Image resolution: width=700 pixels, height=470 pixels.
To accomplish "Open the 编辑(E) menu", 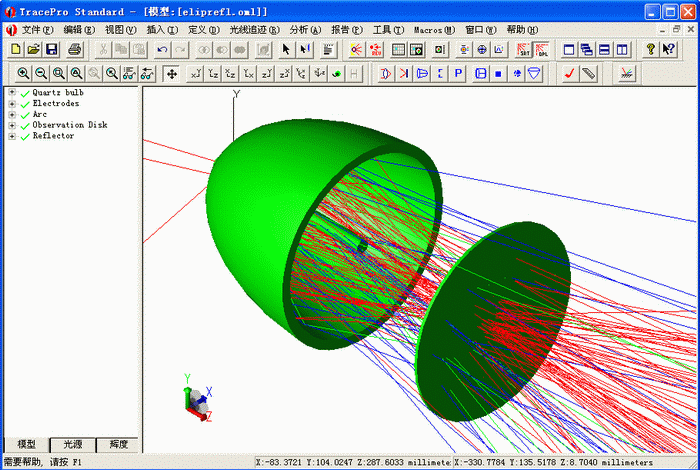I will tap(79, 30).
